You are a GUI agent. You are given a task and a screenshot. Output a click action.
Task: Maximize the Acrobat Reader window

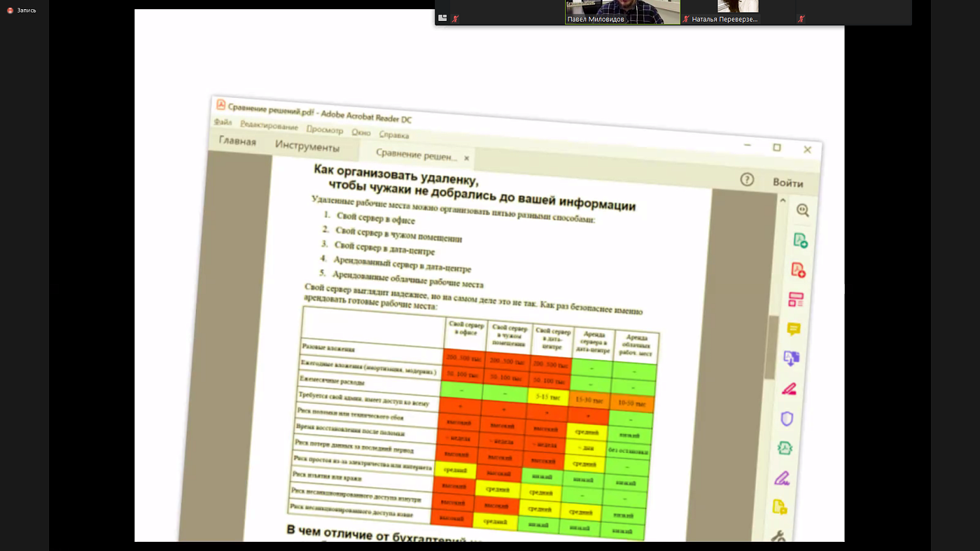(777, 148)
